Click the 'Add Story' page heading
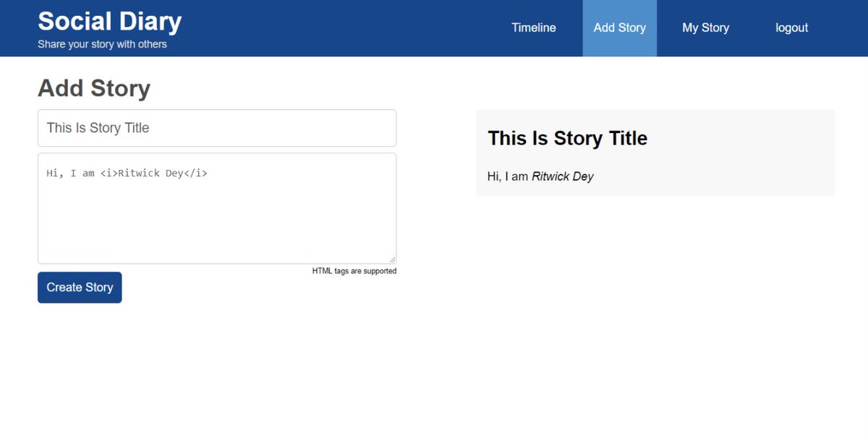The width and height of the screenshot is (868, 438). (94, 88)
